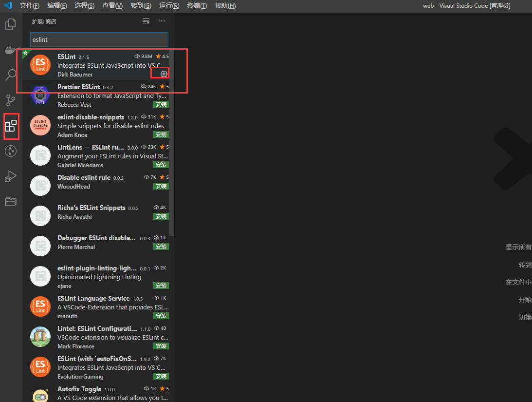Screen dimensions: 532x402
Task: Open the 帮助(H) menu
Action: click(225, 6)
